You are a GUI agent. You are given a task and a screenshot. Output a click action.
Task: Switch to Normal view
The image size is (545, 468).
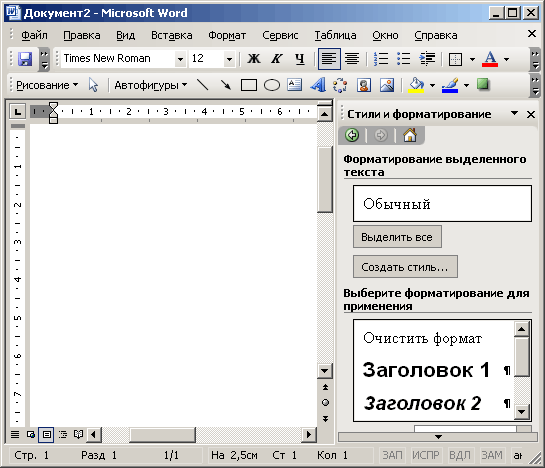point(15,434)
